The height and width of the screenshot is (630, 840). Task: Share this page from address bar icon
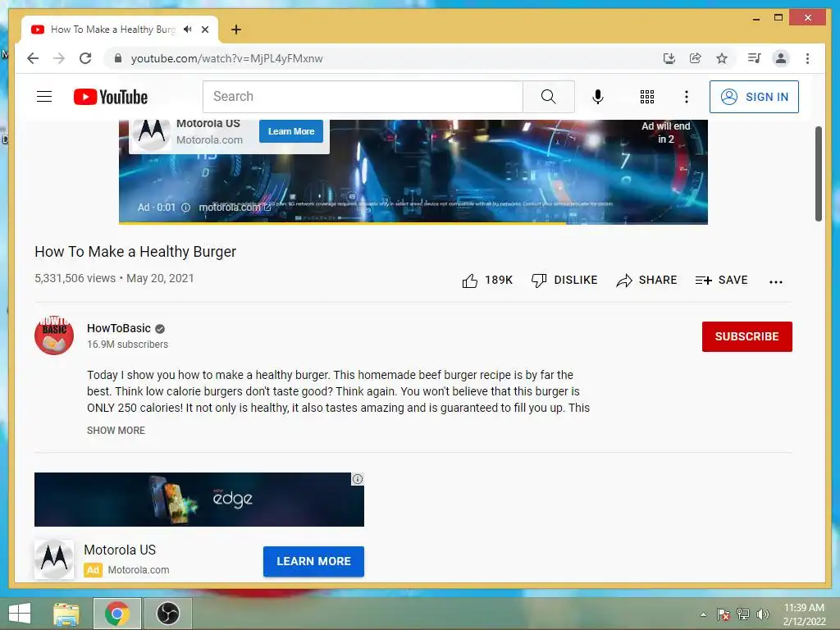click(x=696, y=58)
